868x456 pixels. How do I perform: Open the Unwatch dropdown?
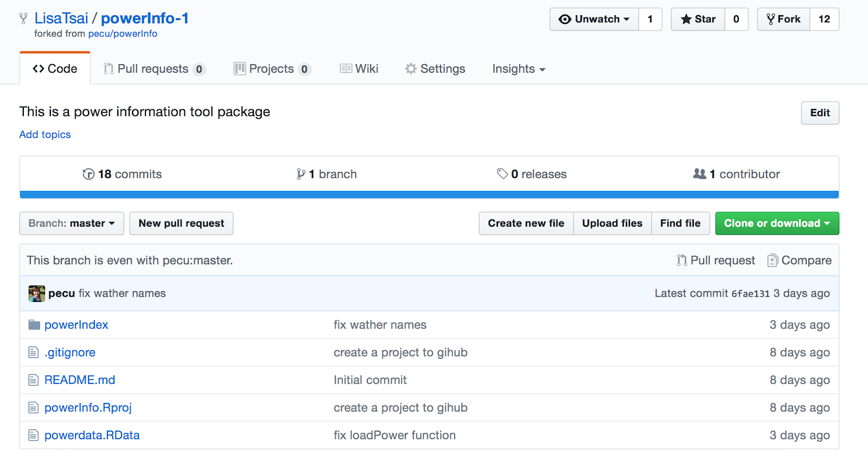[594, 20]
